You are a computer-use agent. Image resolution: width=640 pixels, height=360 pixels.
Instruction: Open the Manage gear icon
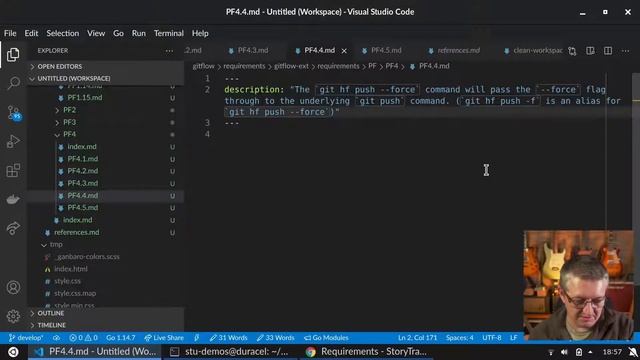tap(13, 316)
